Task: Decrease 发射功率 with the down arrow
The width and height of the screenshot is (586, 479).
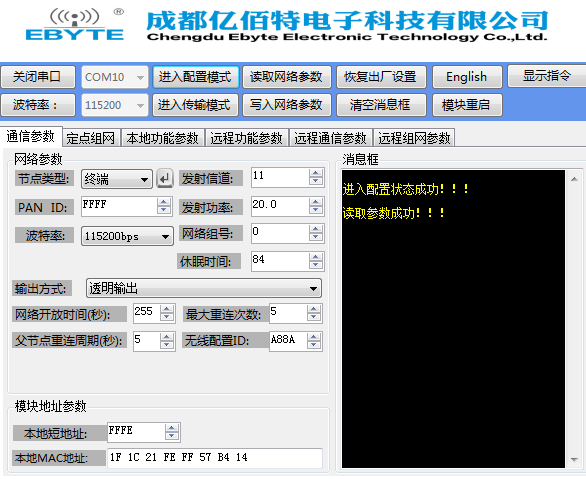Action: click(316, 210)
